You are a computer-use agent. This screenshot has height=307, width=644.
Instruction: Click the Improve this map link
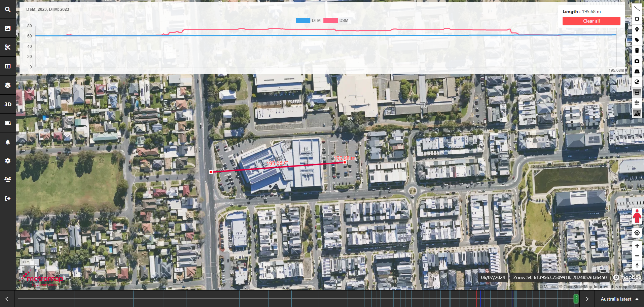point(611,287)
